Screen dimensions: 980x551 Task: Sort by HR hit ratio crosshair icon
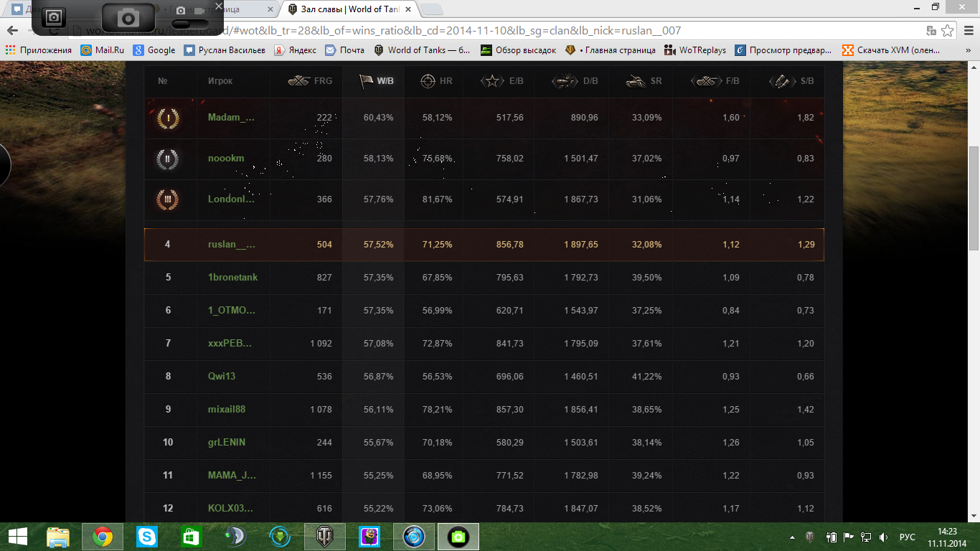coord(427,81)
